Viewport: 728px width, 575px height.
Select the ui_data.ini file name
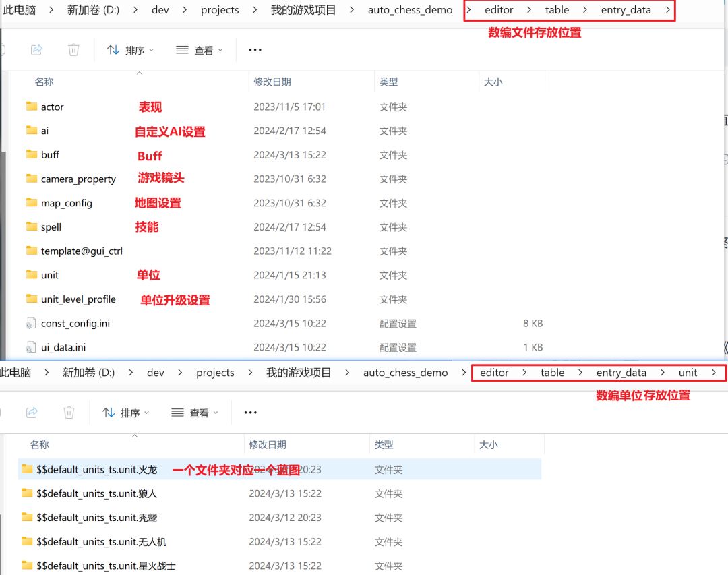pyautogui.click(x=63, y=347)
